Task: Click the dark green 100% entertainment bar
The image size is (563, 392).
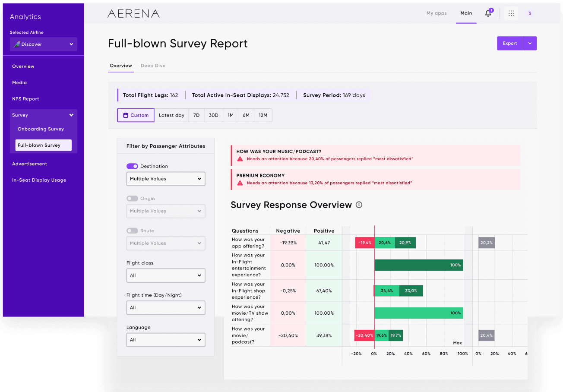Action: click(x=419, y=265)
